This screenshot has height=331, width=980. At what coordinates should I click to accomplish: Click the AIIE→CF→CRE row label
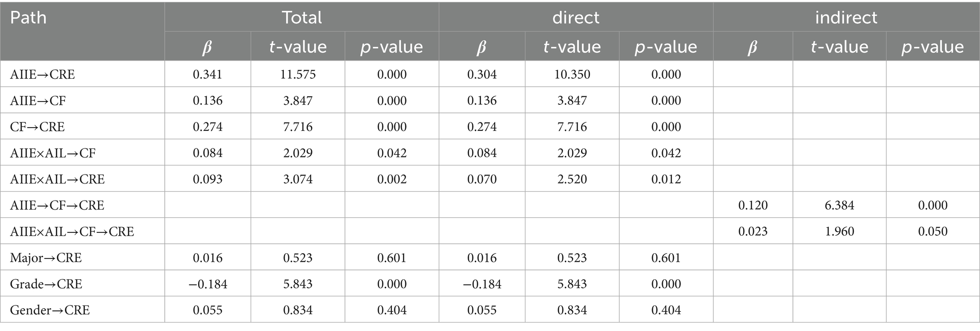[x=57, y=205]
